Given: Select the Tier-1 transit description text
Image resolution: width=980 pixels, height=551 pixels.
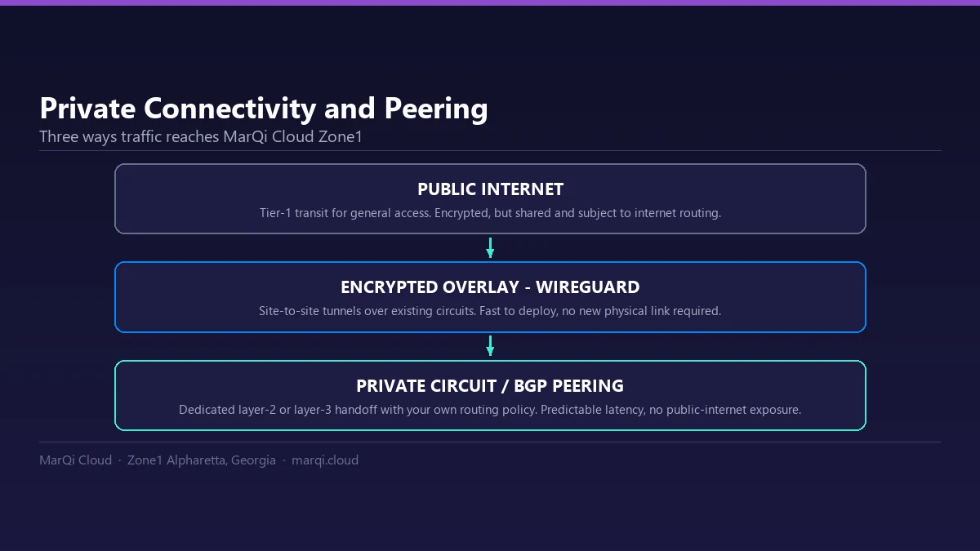Looking at the screenshot, I should [x=490, y=213].
